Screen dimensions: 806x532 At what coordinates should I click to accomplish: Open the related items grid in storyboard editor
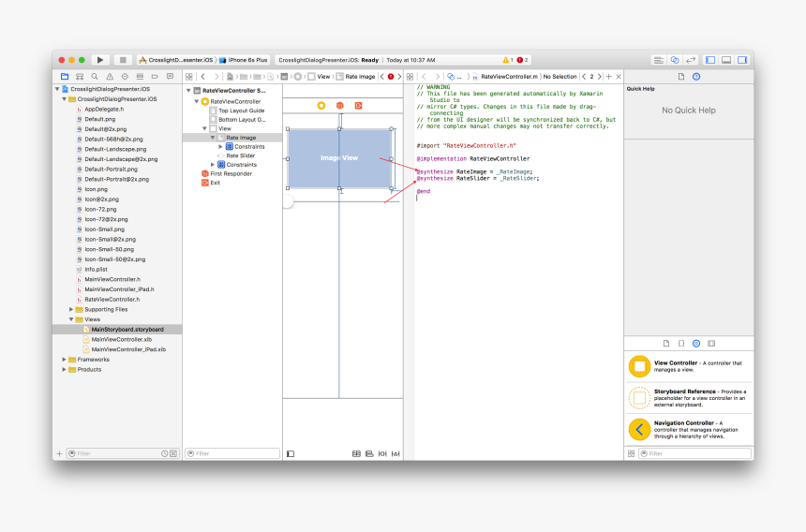tap(189, 77)
